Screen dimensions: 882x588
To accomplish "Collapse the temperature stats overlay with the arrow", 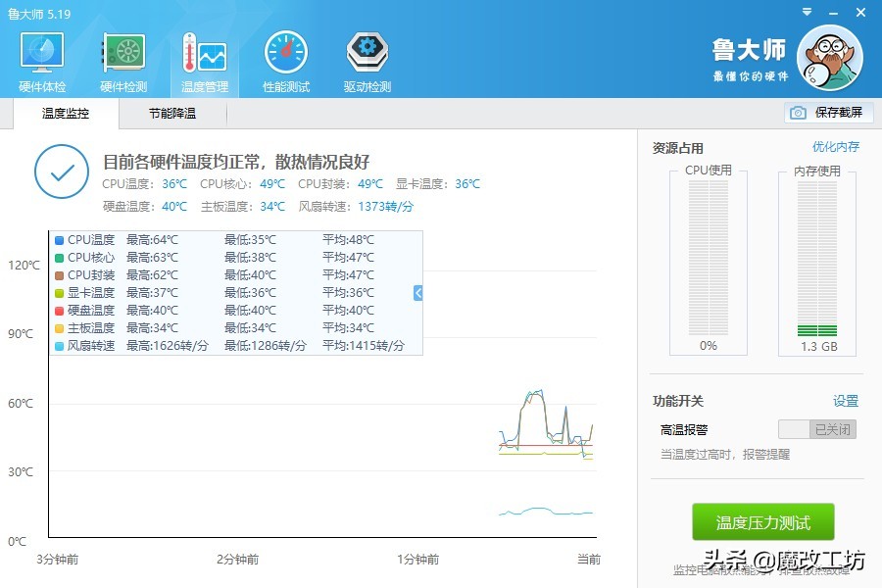I will click(416, 292).
